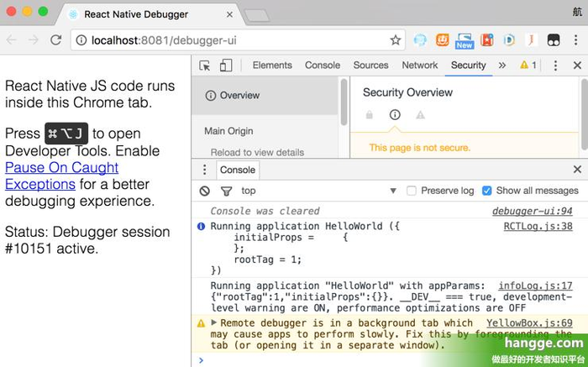This screenshot has width=588, height=367.
Task: Open a new browser tab
Action: click(256, 15)
